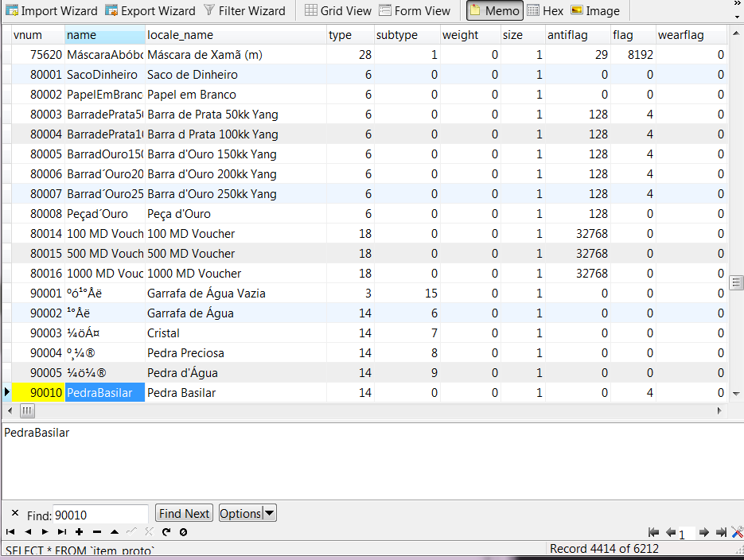Jump to the last record

(62, 532)
